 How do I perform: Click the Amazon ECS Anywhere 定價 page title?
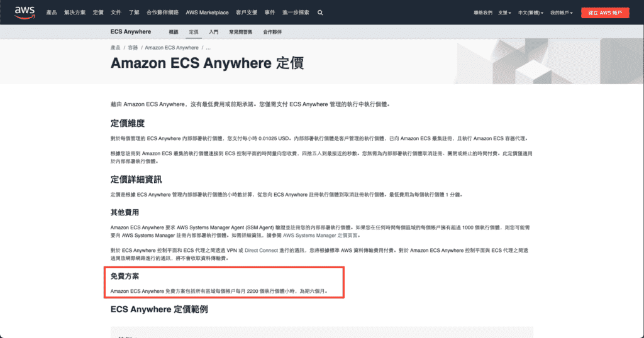pos(207,63)
